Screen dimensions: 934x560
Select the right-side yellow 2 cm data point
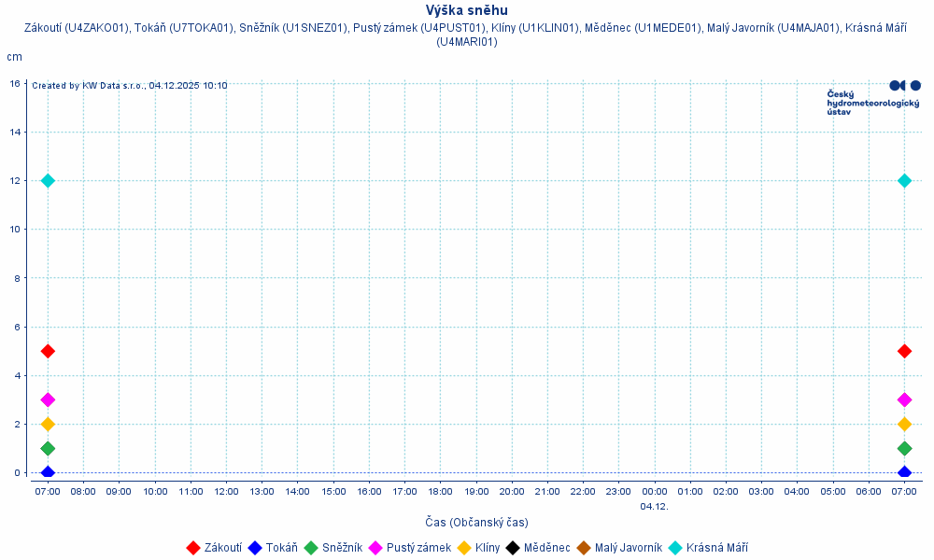[904, 424]
